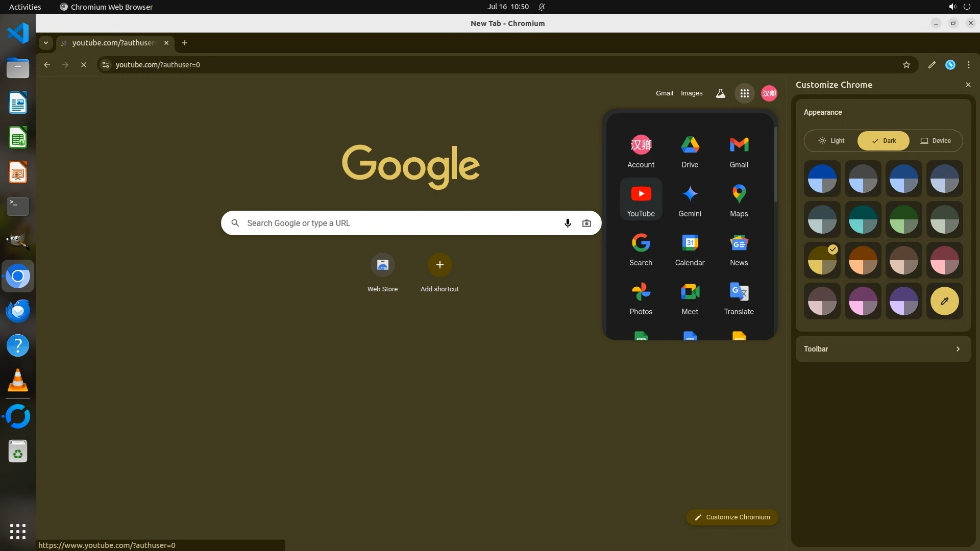Choose Device appearance mode

point(936,141)
